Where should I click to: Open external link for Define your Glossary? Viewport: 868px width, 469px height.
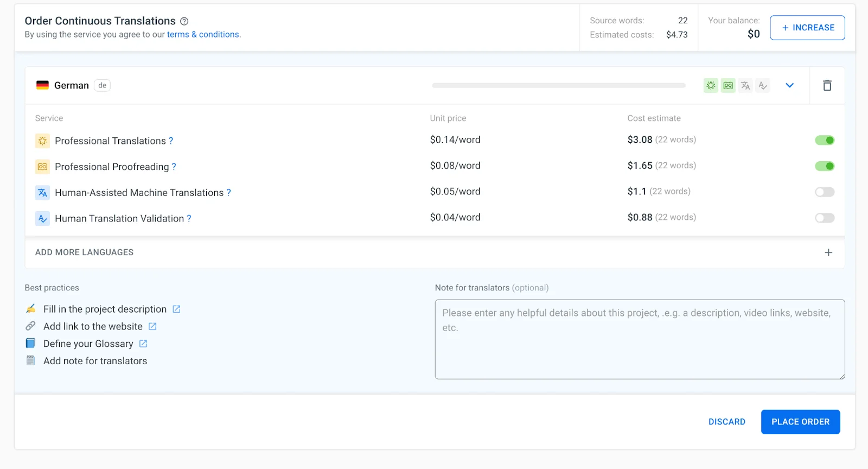click(x=143, y=344)
